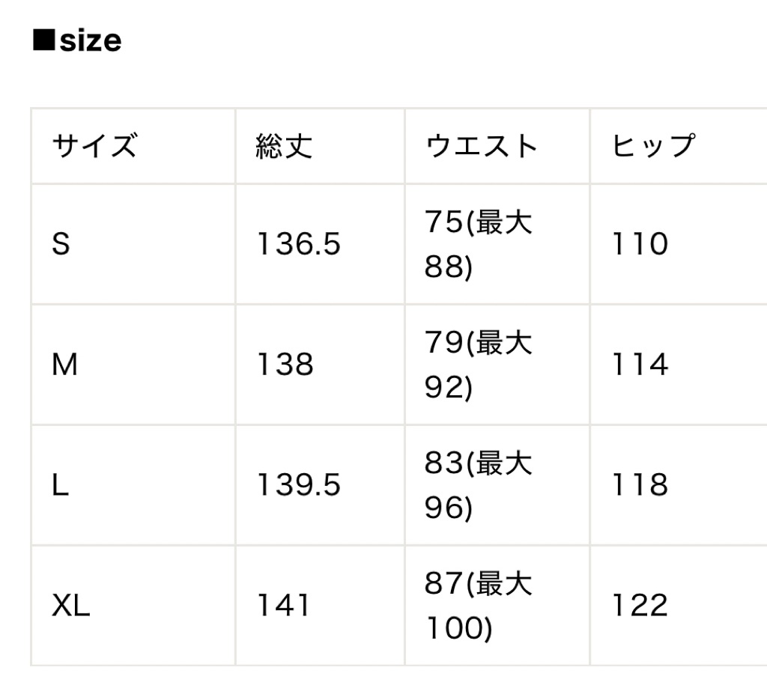Viewport: 767px width, 700px height.
Task: Select the waist value 79(最大92)
Action: [x=479, y=365]
